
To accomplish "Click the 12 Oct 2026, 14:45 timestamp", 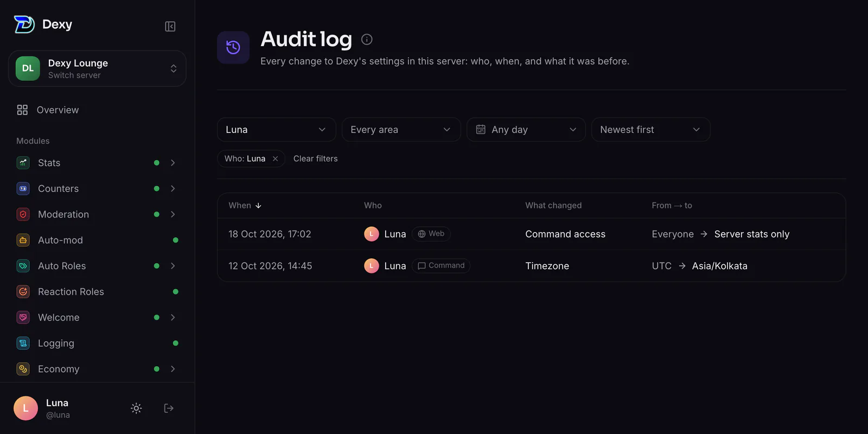I will [x=270, y=266].
